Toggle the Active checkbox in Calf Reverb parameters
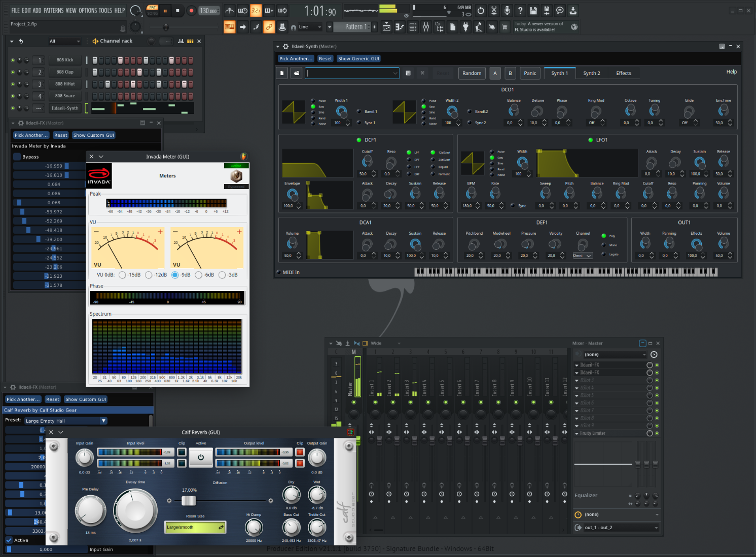 (x=9, y=540)
